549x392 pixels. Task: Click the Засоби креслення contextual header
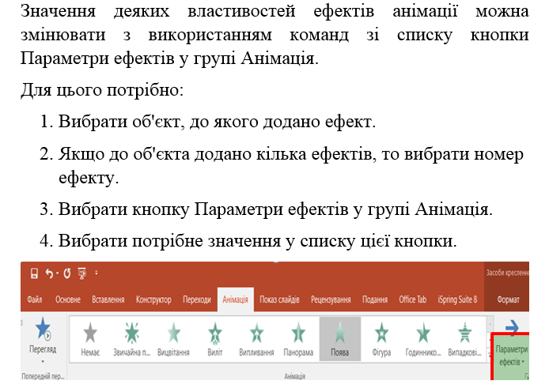tap(507, 273)
